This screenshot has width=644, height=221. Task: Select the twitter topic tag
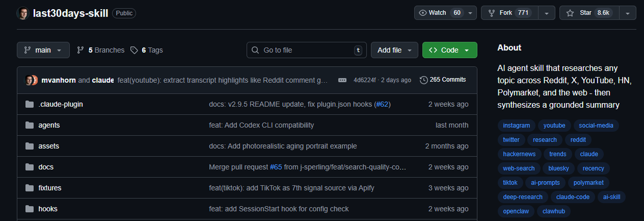511,140
